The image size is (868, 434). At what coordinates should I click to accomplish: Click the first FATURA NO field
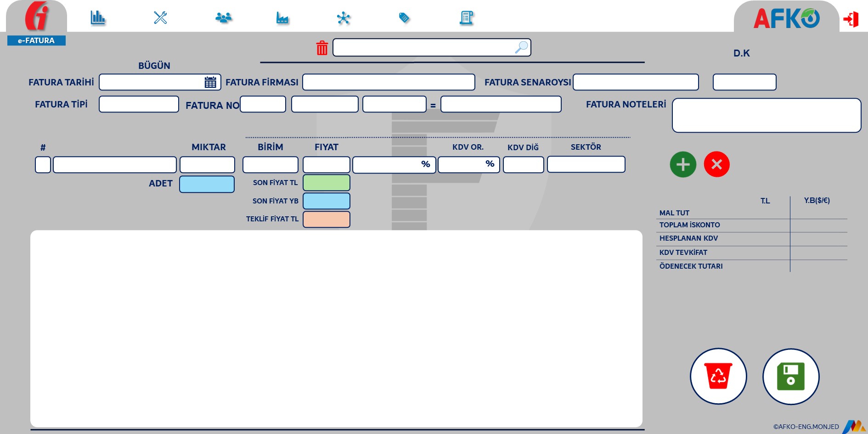(263, 104)
